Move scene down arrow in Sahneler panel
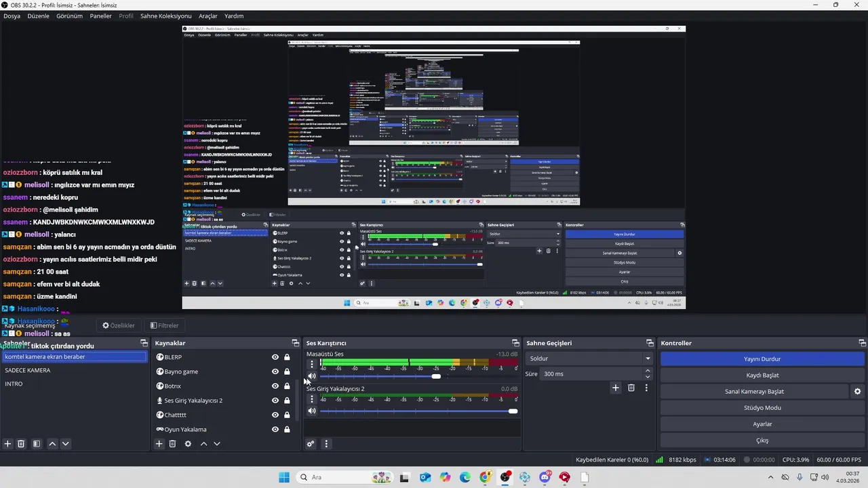This screenshot has height=488, width=868. click(x=65, y=444)
